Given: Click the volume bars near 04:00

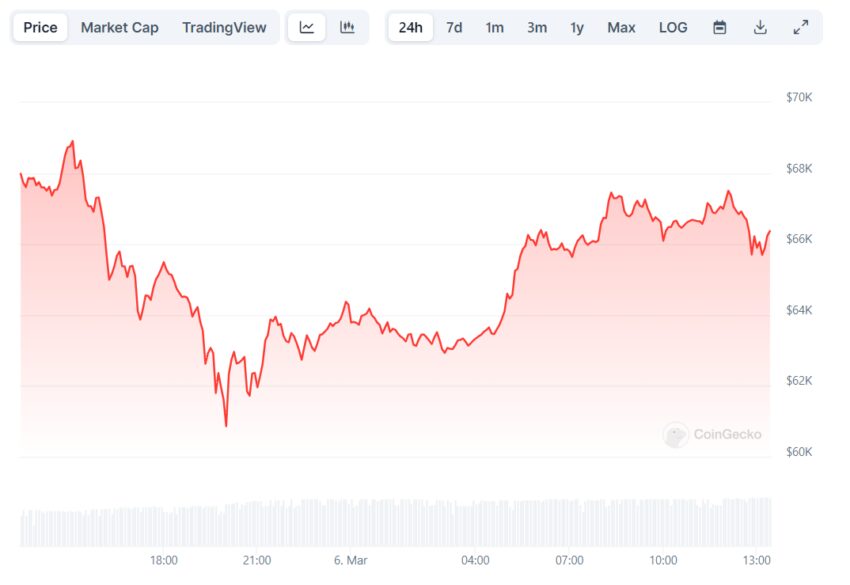Looking at the screenshot, I should [x=475, y=522].
